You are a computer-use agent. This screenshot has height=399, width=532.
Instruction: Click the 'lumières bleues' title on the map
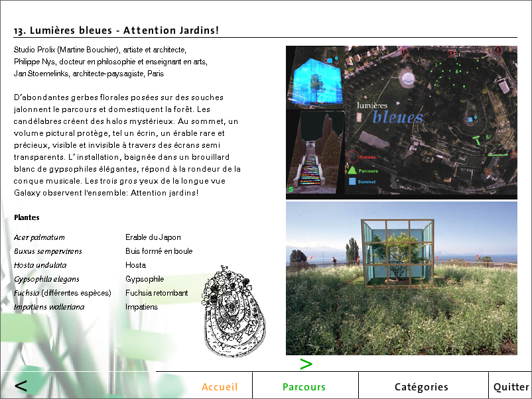391,113
